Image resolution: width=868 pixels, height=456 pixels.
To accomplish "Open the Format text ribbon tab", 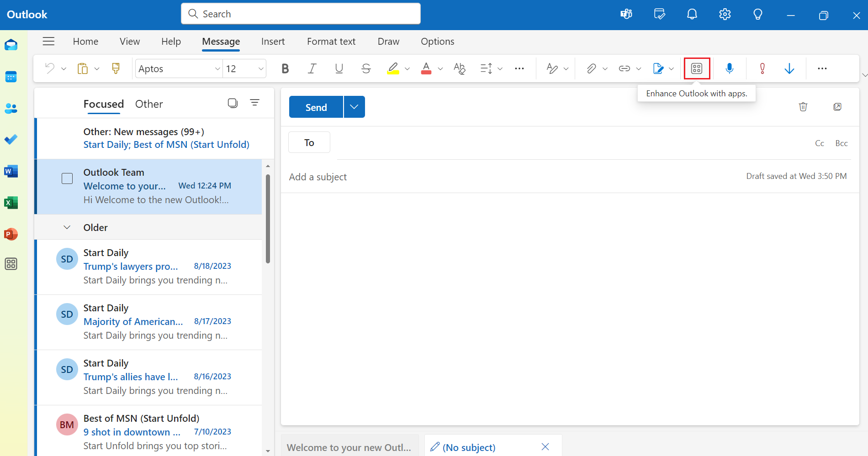I will point(331,42).
